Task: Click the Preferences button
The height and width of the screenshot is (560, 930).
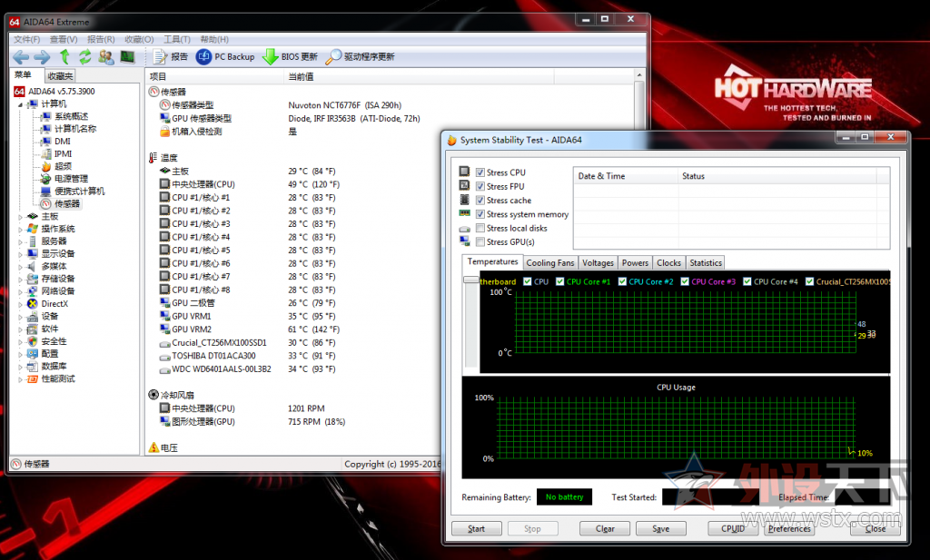Action: tap(789, 528)
